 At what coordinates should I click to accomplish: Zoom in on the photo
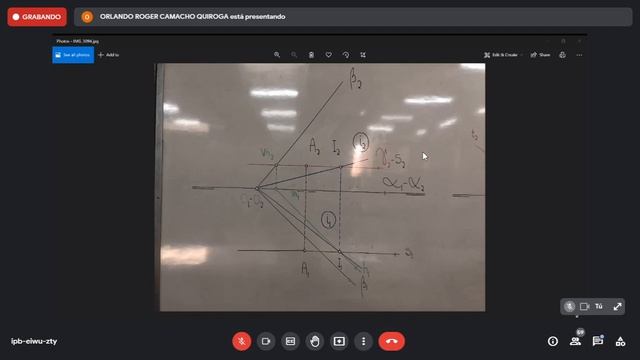click(x=277, y=55)
